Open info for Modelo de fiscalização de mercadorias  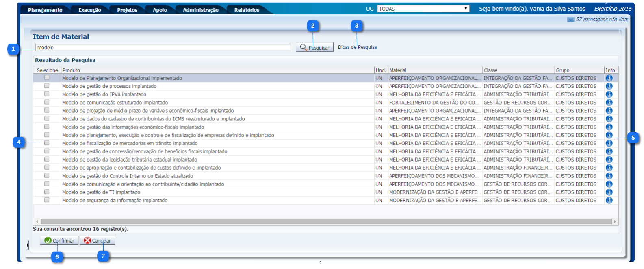tap(609, 143)
